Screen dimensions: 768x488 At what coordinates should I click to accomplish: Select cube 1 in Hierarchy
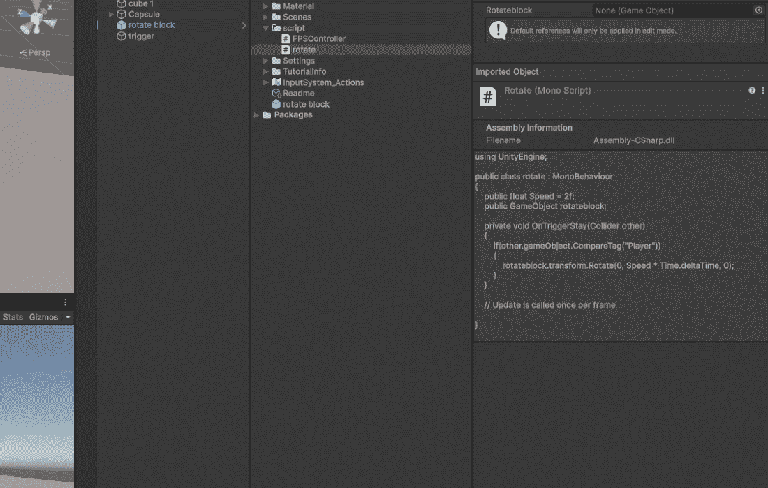[141, 3]
